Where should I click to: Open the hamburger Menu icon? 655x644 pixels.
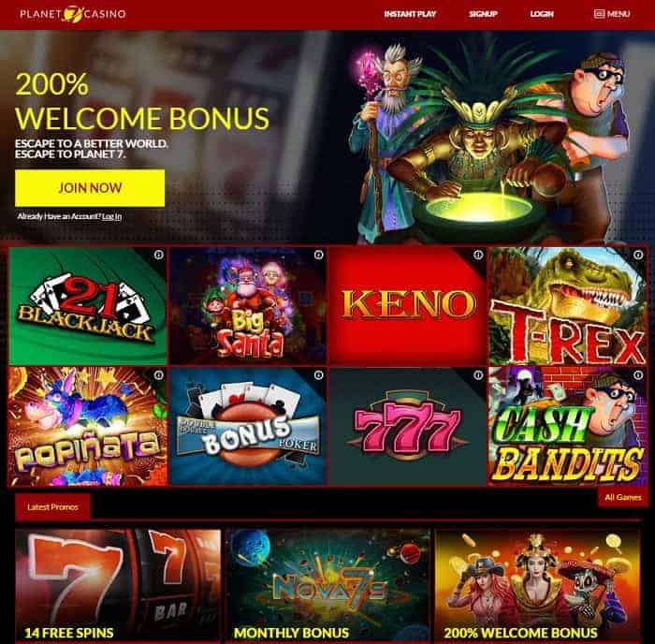(x=599, y=14)
